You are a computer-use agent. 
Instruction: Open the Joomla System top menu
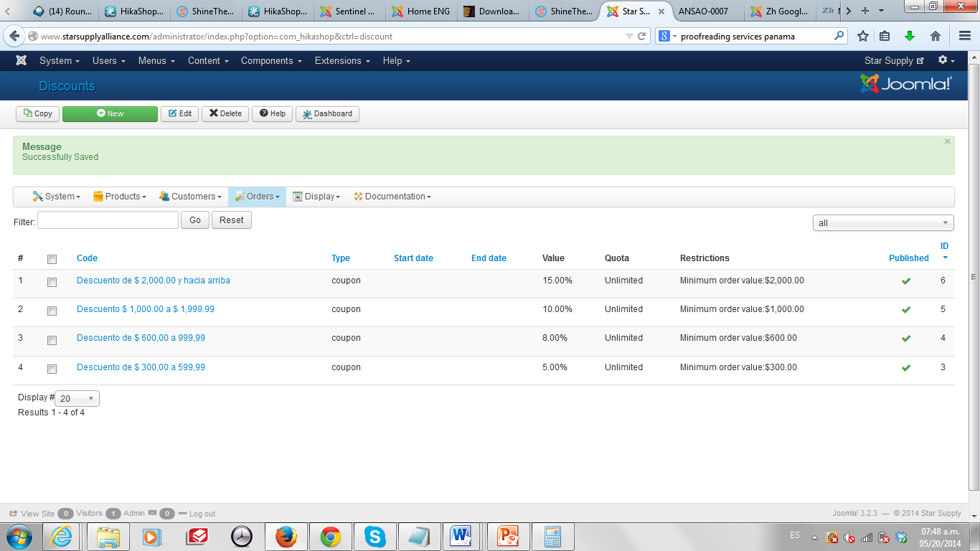(60, 61)
